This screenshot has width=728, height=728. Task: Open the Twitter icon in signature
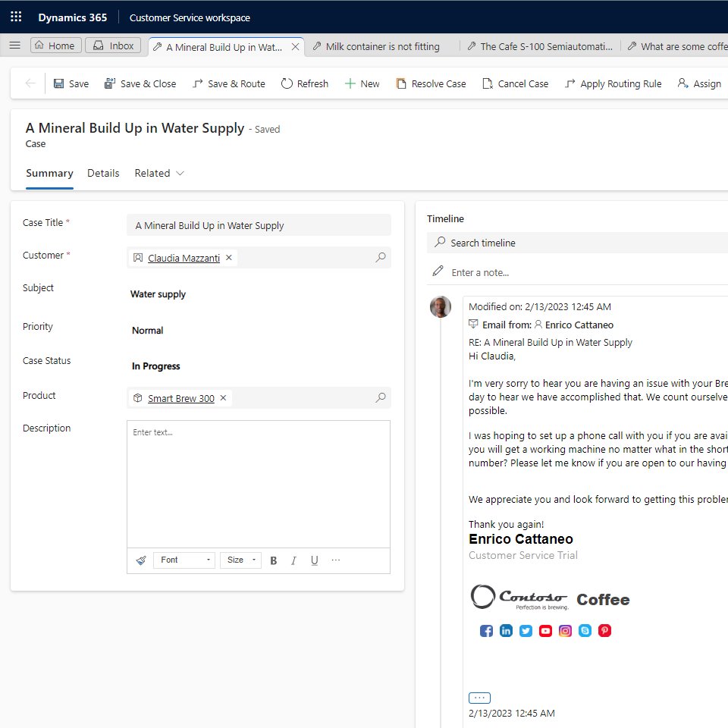[x=526, y=631]
